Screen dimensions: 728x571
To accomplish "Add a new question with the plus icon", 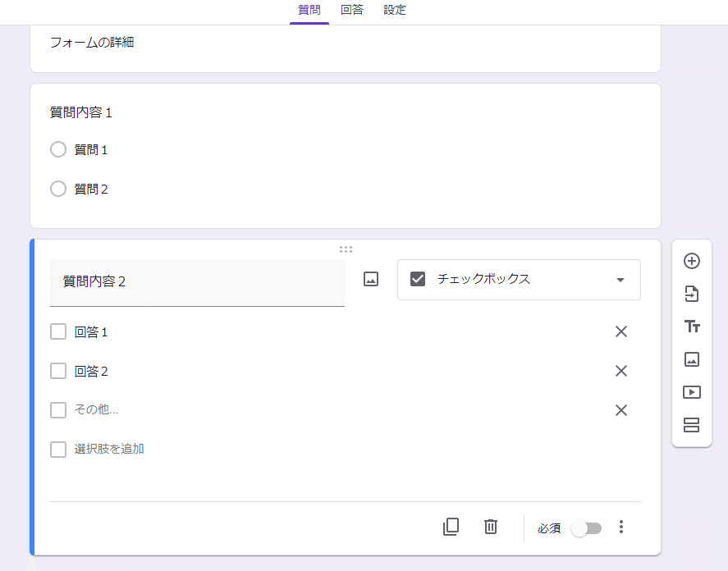I will click(691, 261).
